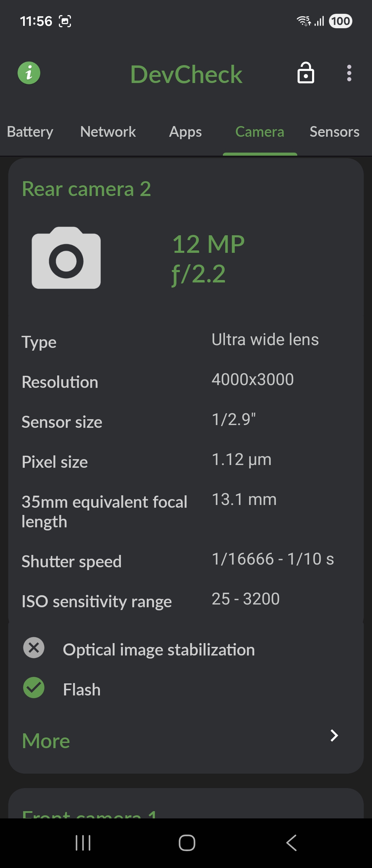Tap the Ultra wide lens type value
This screenshot has height=868, width=372.
point(265,340)
